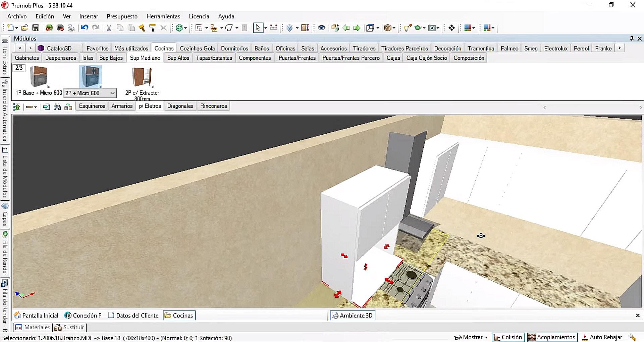Click the green dollar budget icon

tap(179, 28)
